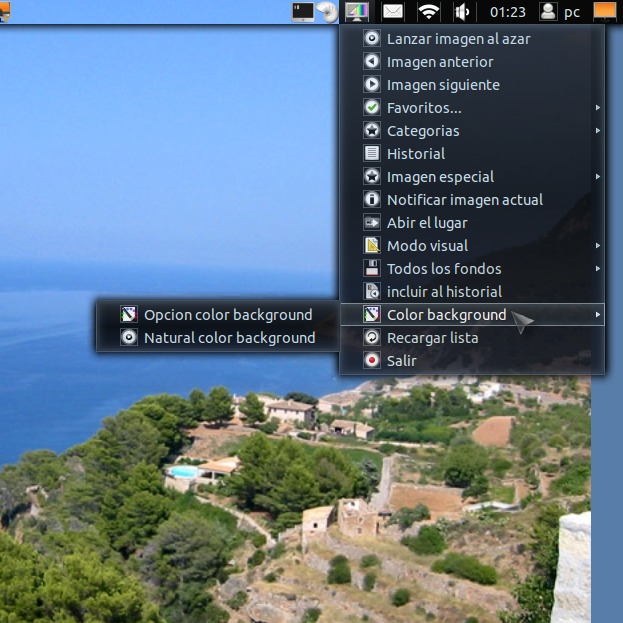The image size is (623, 623).
Task: Open the pc user menu
Action: (x=559, y=12)
